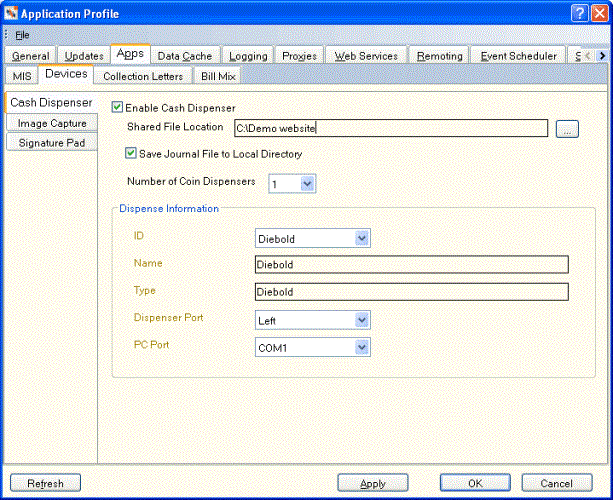
Task: Expand the Dispenser Port dropdown
Action: 362,320
